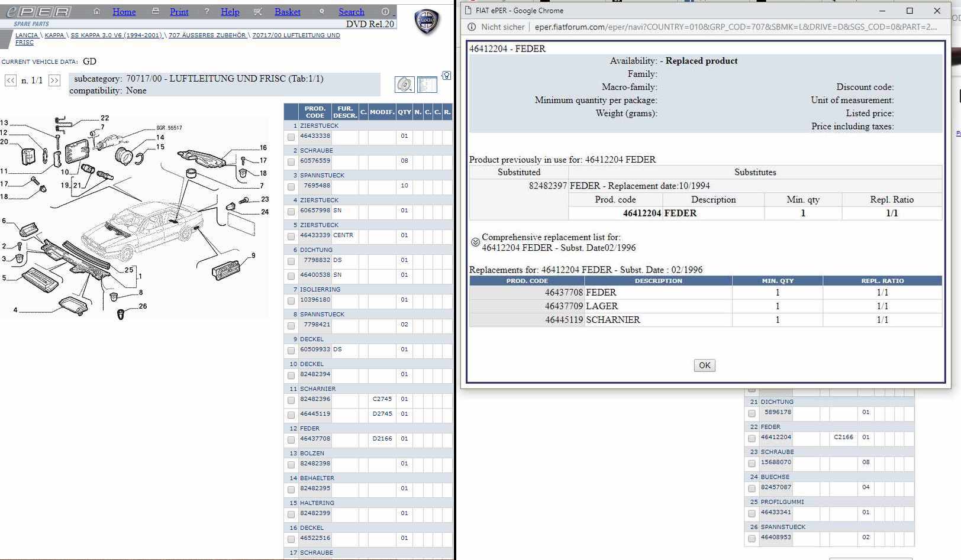Click modification code C2745
Screen dimensions: 961x560
382,399
